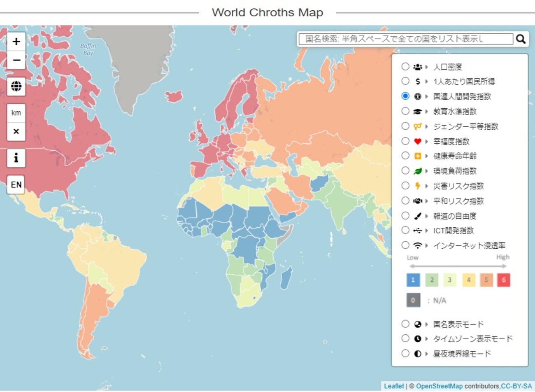This screenshot has height=392, width=535.
Task: Zoom out with the minus button
Action: [16, 60]
